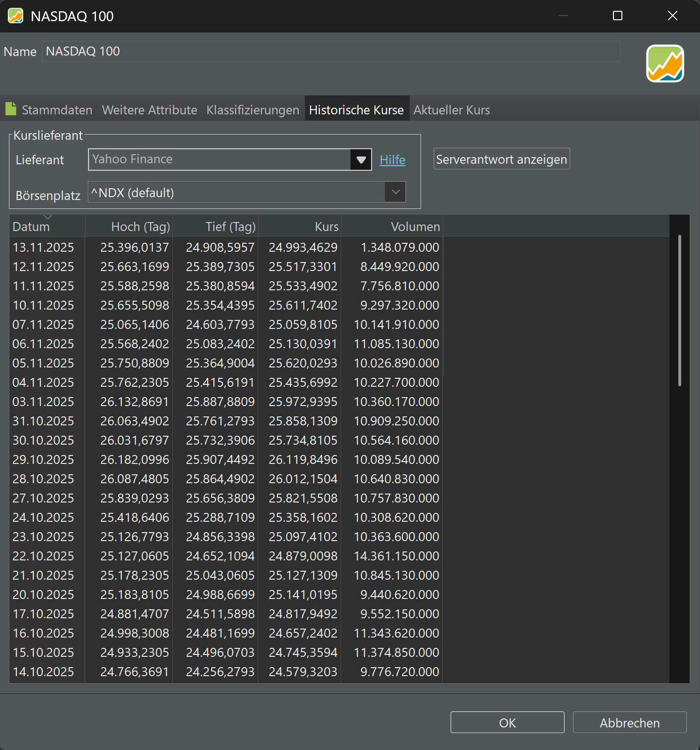Close the NASDAQ 100 dialog window
Image resolution: width=700 pixels, height=750 pixels.
(x=672, y=16)
